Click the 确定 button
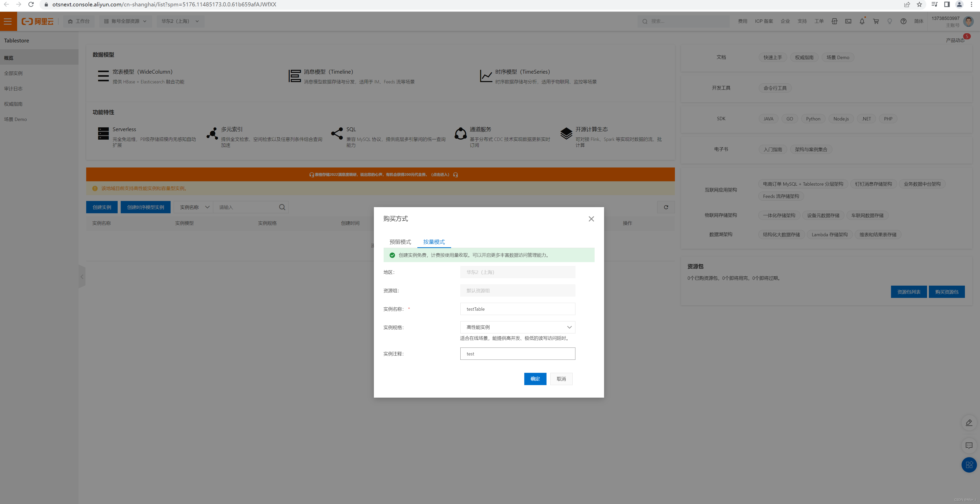 (x=535, y=379)
